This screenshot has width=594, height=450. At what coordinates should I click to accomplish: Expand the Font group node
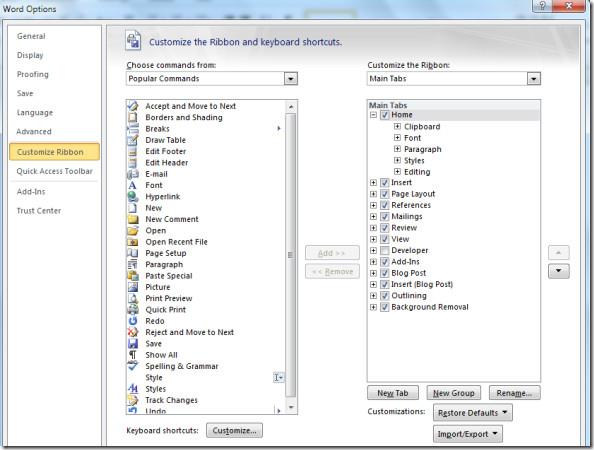pyautogui.click(x=397, y=138)
